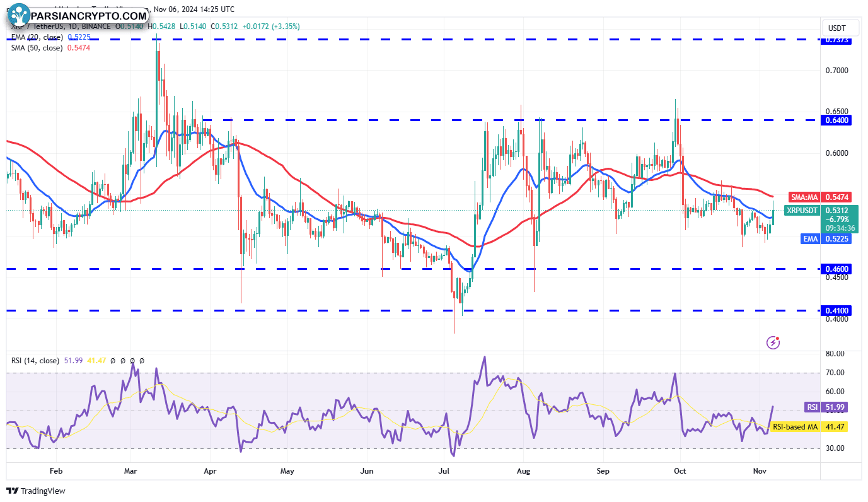
Task: Click the Jun label on time axis
Action: click(367, 471)
